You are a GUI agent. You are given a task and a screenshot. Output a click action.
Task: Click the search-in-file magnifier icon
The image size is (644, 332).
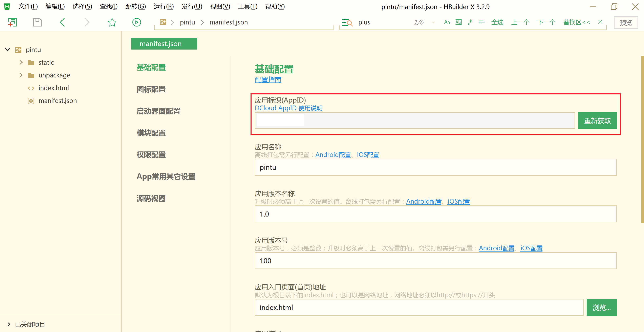(347, 22)
